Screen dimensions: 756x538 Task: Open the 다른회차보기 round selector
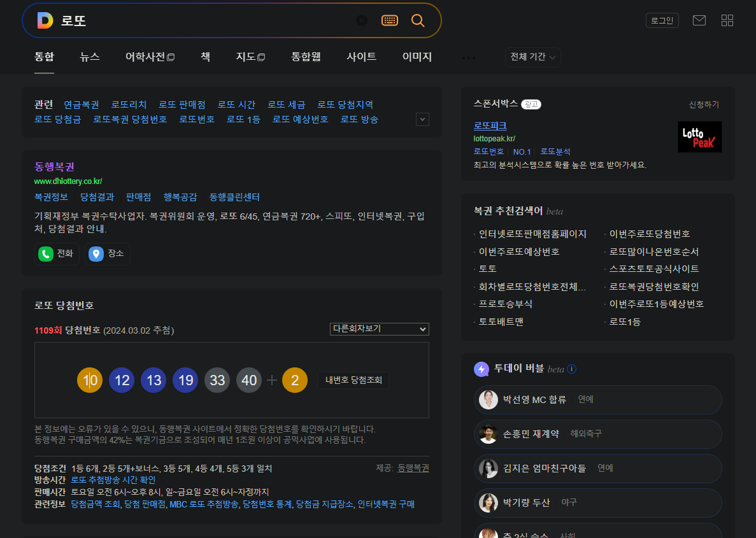click(380, 329)
